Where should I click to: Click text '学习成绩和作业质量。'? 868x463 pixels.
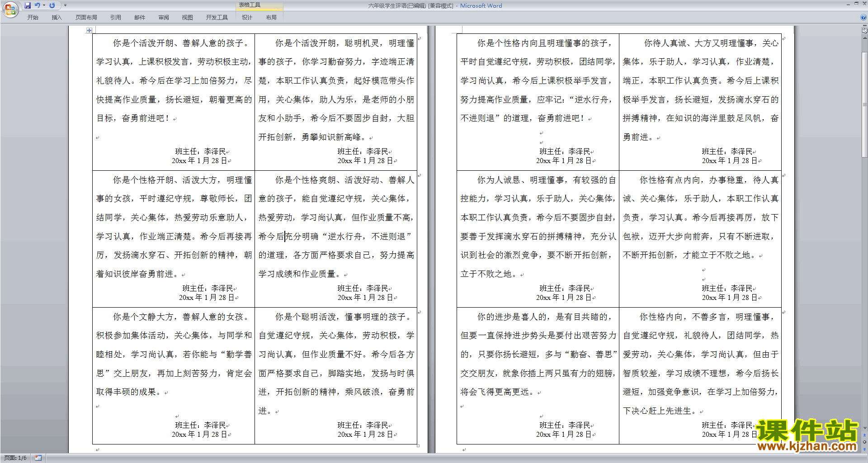pos(300,274)
